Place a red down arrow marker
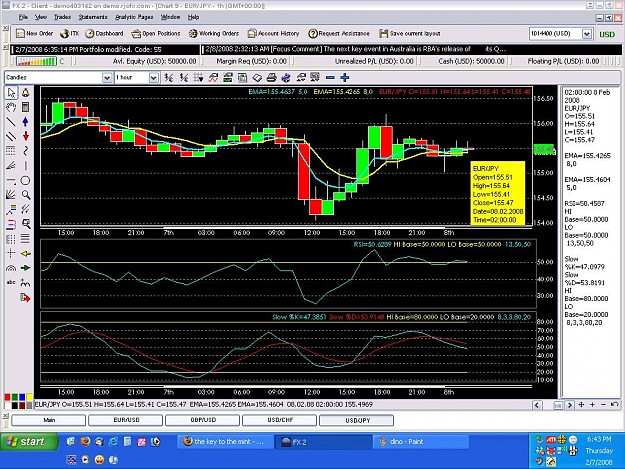Screen dimensions: 625x469 click(x=26, y=136)
